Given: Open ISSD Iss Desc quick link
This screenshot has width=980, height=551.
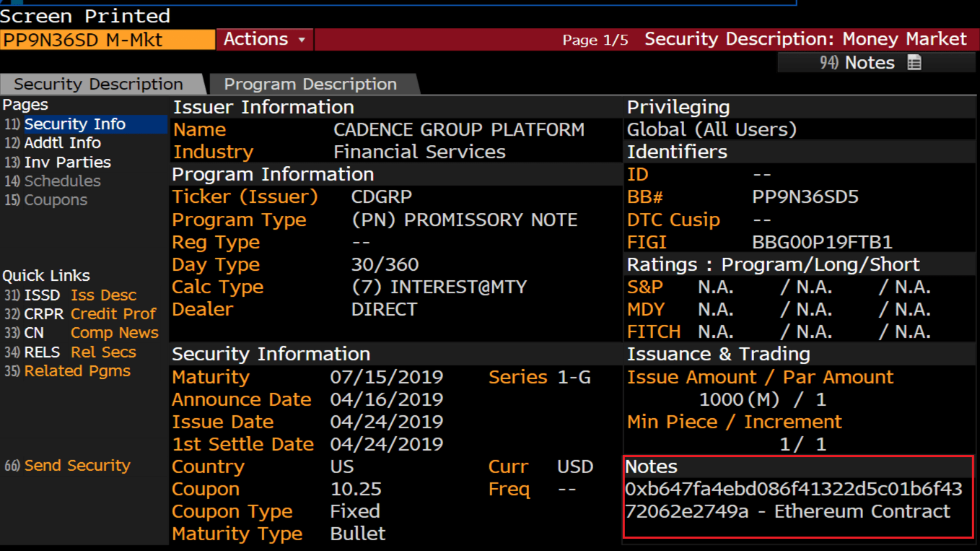Looking at the screenshot, I should click(x=80, y=295).
